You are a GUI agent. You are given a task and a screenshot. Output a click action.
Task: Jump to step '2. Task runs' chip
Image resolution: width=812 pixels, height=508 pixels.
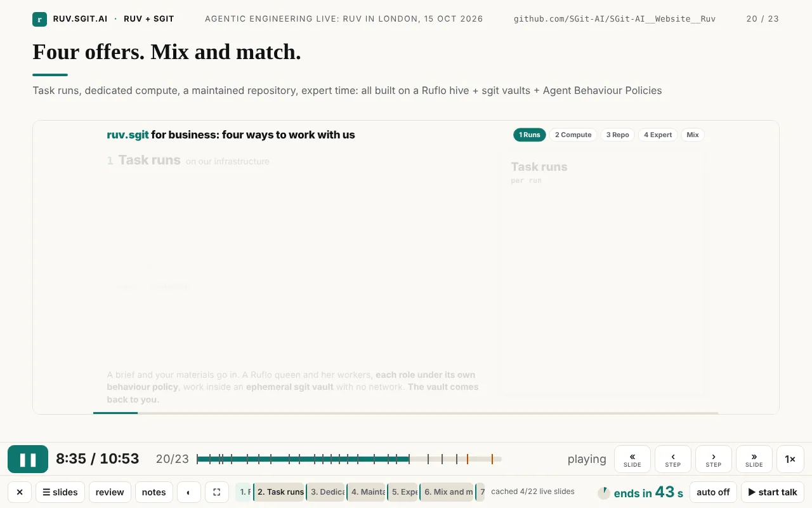(x=280, y=492)
